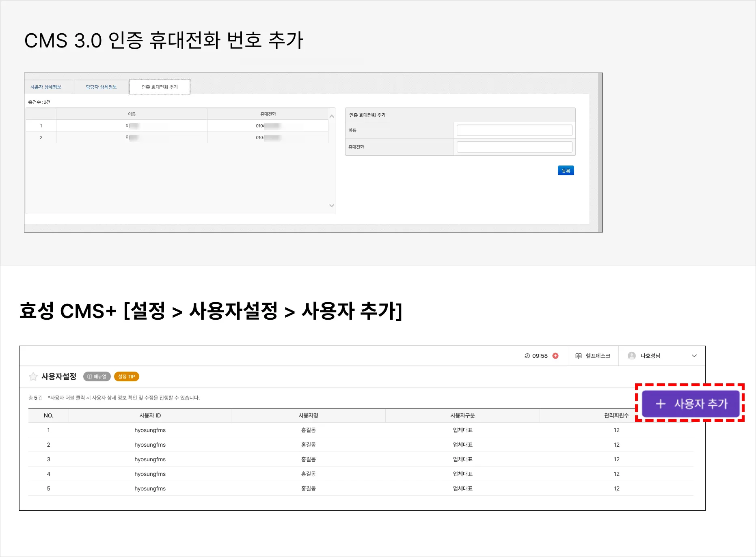Click the clock icon beside the 09:58 timer
Viewport: 756px width, 557px height.
[x=527, y=356]
